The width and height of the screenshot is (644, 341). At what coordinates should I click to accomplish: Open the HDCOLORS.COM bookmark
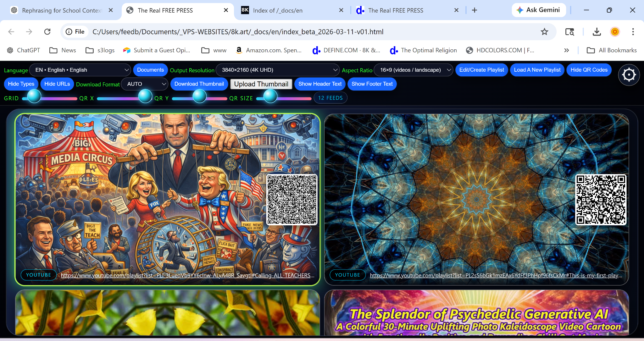coord(500,50)
